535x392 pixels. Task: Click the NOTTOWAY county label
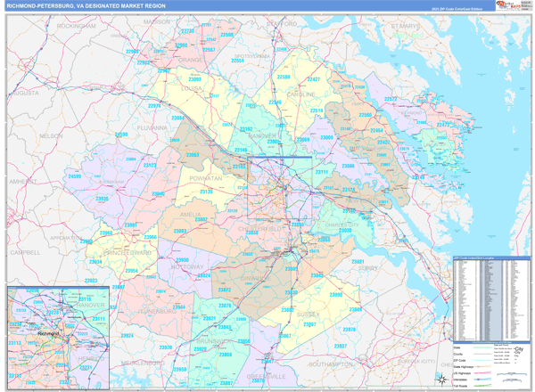click(187, 267)
